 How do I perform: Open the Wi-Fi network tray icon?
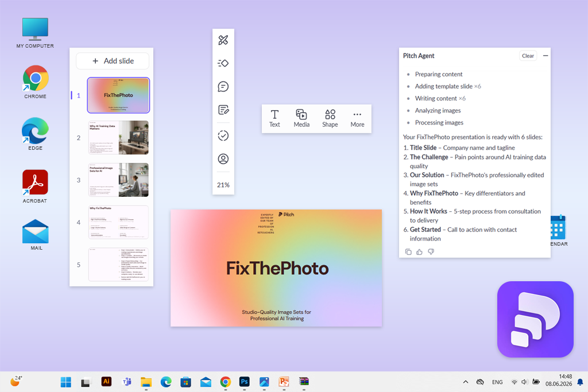[514, 382]
